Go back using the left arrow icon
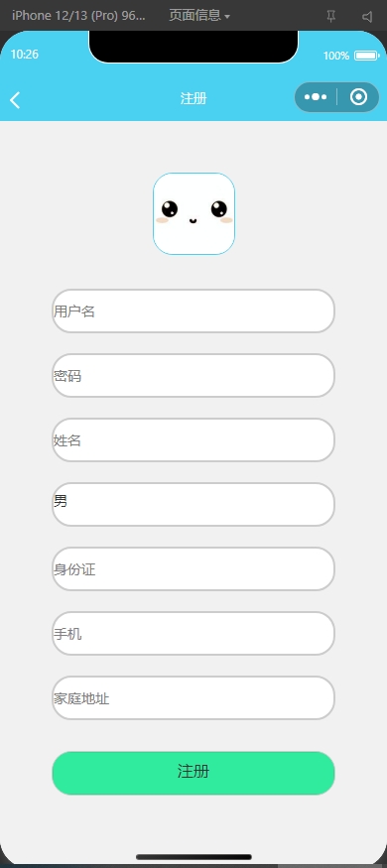The height and width of the screenshot is (868, 387). click(x=15, y=99)
